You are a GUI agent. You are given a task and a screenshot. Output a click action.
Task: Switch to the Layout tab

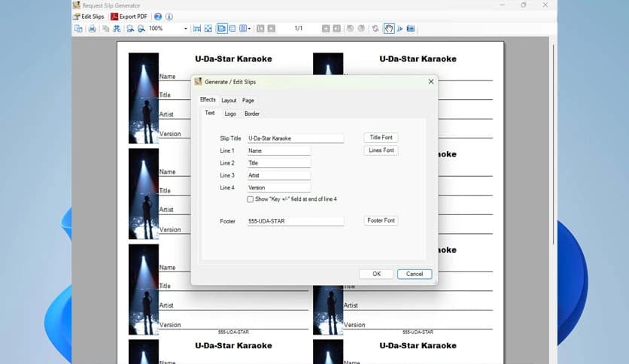(229, 100)
